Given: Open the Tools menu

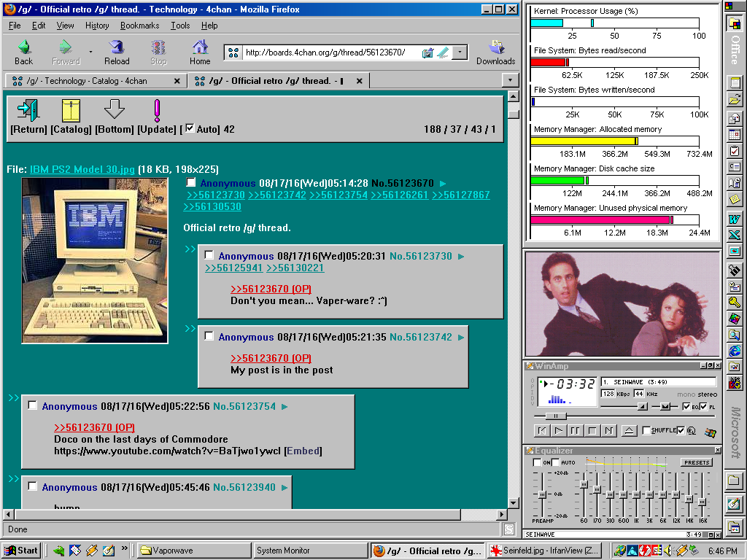Looking at the screenshot, I should click(x=181, y=26).
